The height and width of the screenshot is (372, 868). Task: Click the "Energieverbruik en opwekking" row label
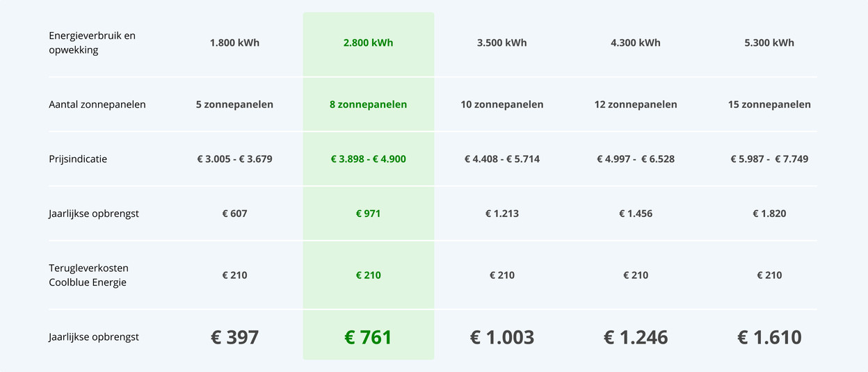click(92, 42)
